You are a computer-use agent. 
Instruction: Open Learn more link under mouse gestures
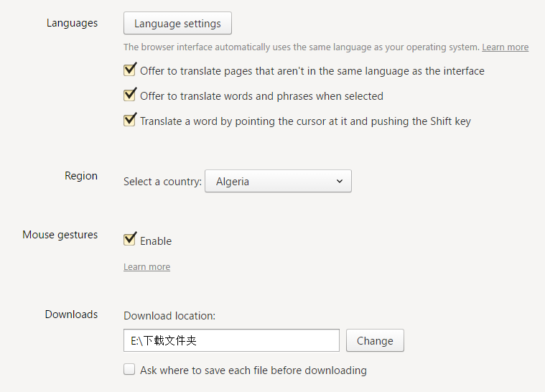(146, 267)
